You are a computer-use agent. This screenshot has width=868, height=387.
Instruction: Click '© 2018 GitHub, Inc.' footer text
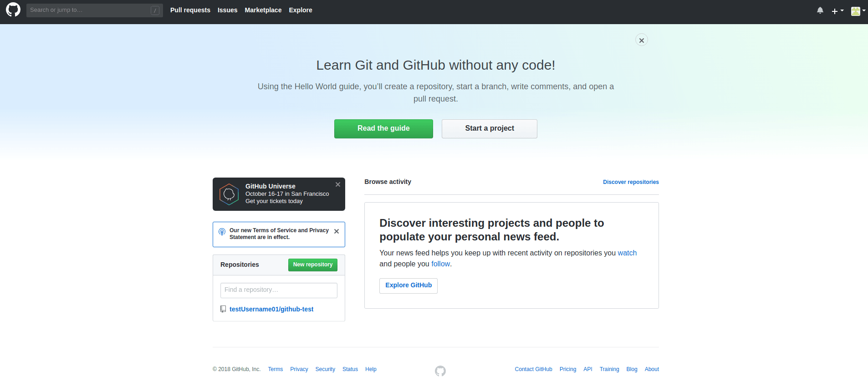(236, 369)
